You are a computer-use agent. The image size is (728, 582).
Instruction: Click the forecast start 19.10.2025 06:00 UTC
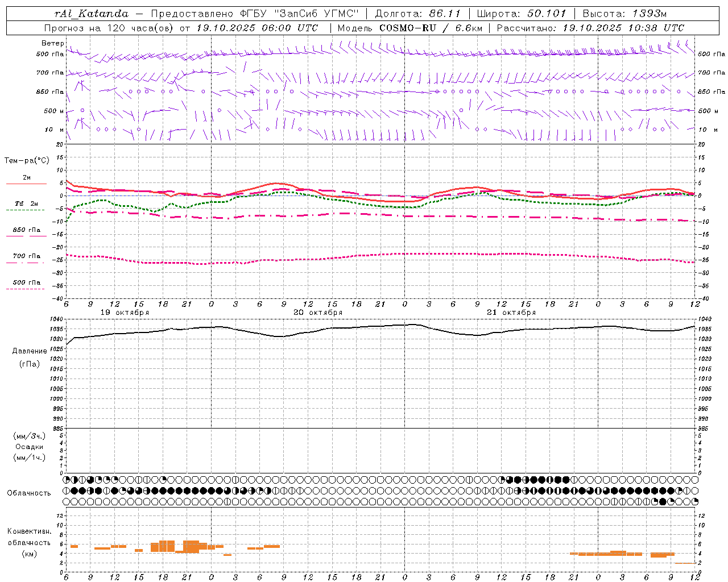click(257, 28)
